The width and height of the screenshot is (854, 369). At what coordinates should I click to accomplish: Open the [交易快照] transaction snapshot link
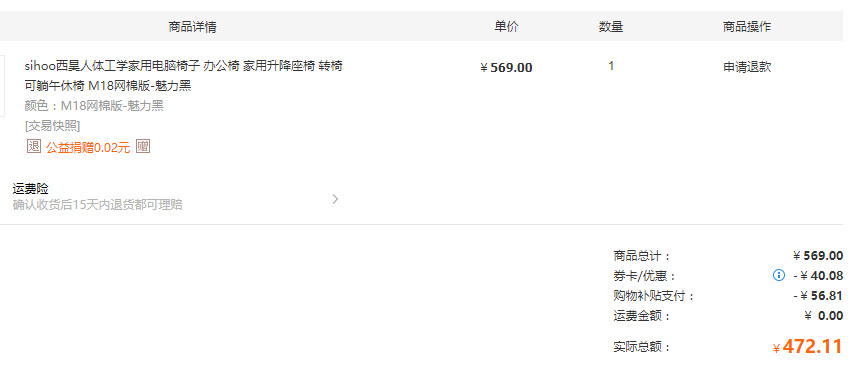click(52, 126)
